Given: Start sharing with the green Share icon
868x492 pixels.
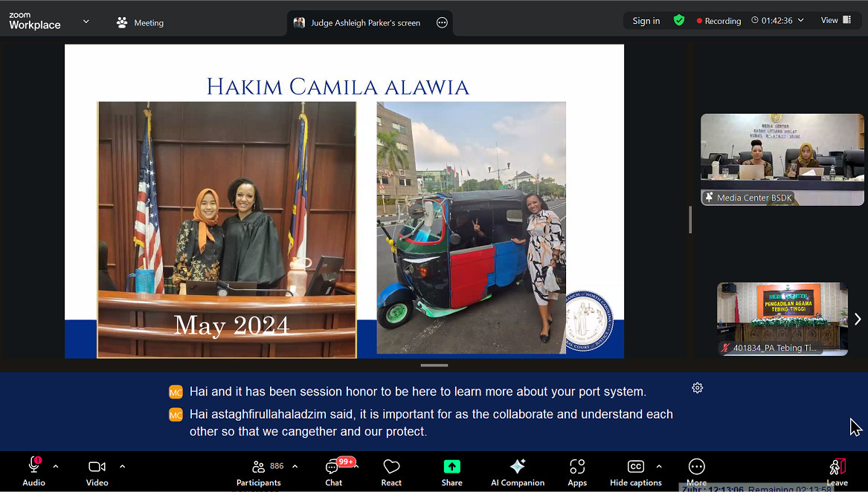Looking at the screenshot, I should (x=451, y=471).
